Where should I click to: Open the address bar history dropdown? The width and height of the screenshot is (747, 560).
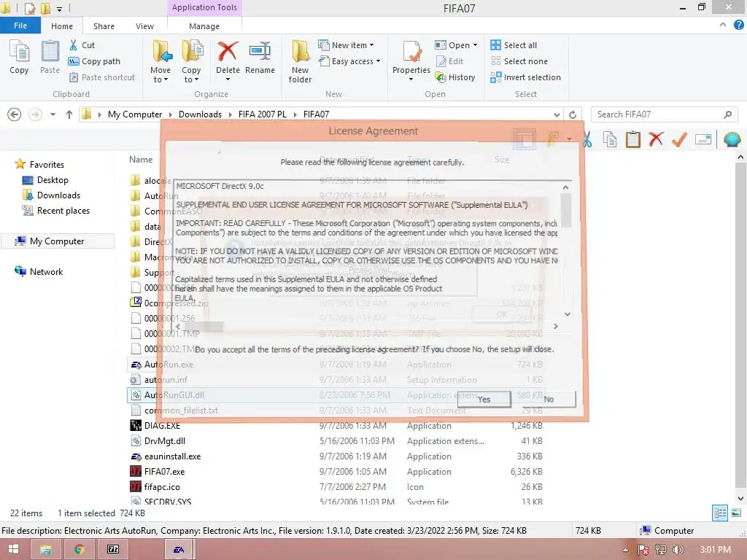tap(557, 114)
